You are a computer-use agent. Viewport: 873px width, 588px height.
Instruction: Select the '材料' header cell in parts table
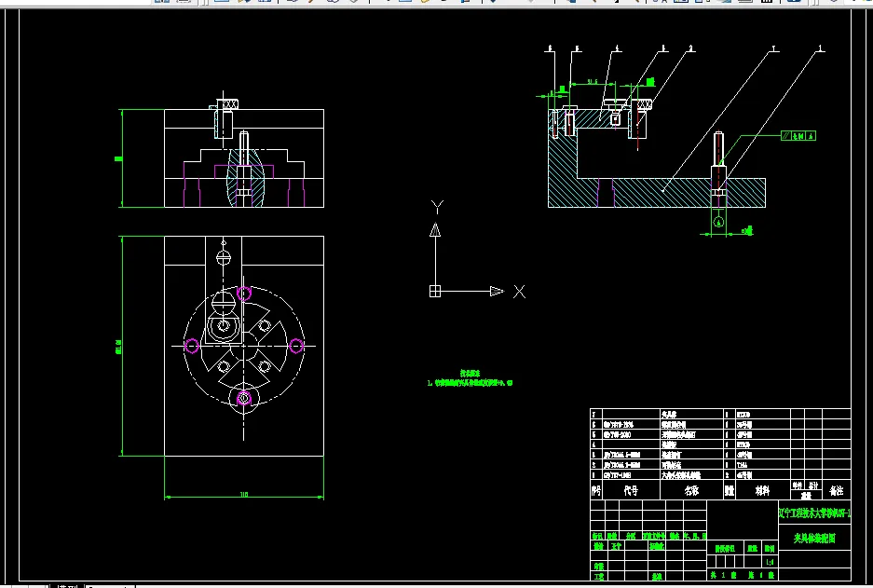pos(762,490)
